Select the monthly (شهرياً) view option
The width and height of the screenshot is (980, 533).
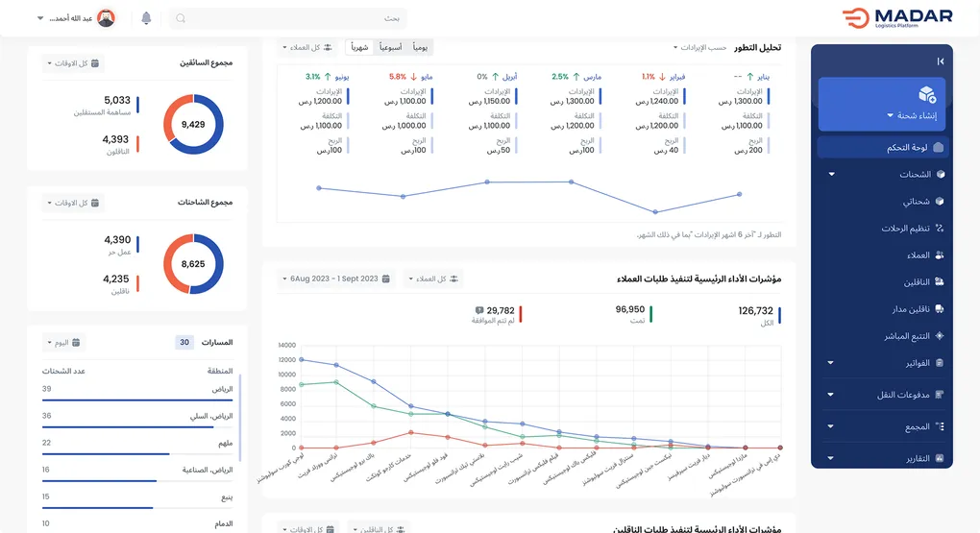(x=358, y=47)
